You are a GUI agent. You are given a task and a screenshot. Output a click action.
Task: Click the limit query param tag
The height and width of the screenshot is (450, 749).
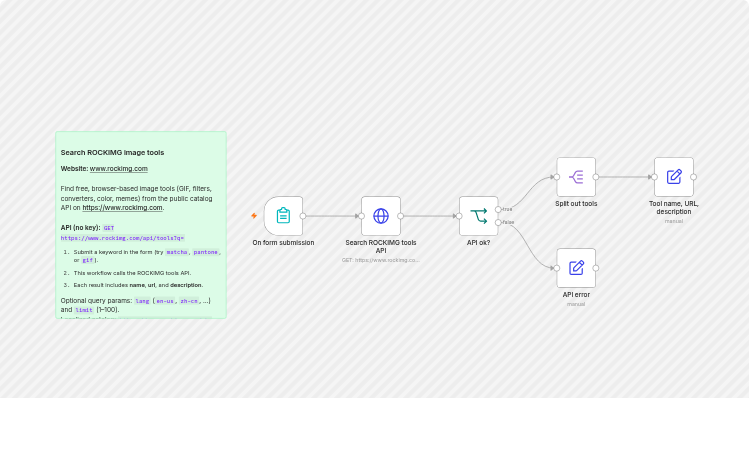[84, 310]
